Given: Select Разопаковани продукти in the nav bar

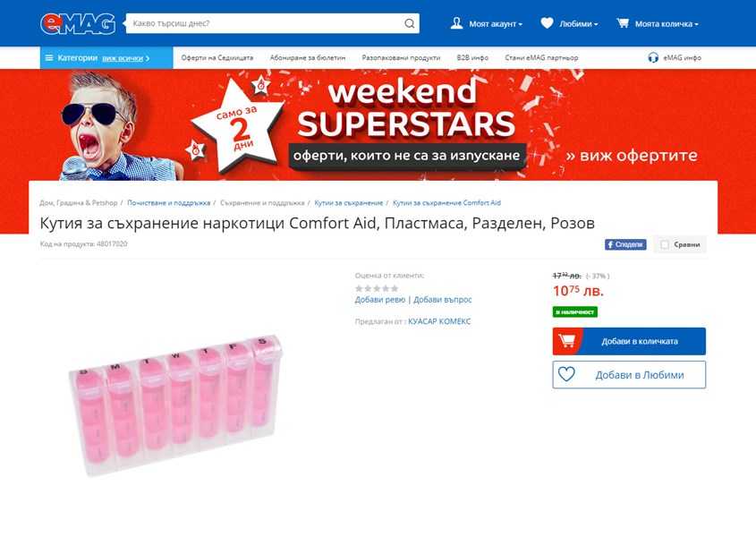Looking at the screenshot, I should pos(401,58).
